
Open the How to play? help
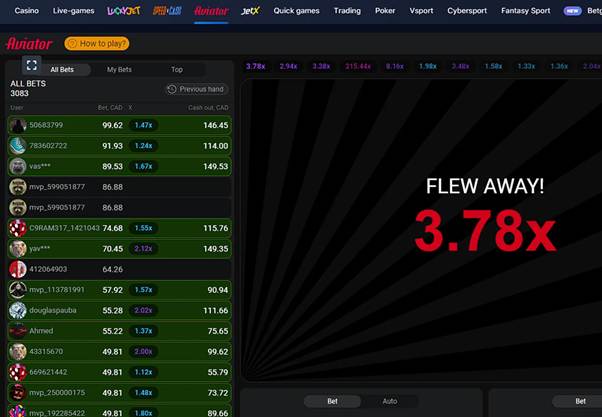click(x=97, y=43)
